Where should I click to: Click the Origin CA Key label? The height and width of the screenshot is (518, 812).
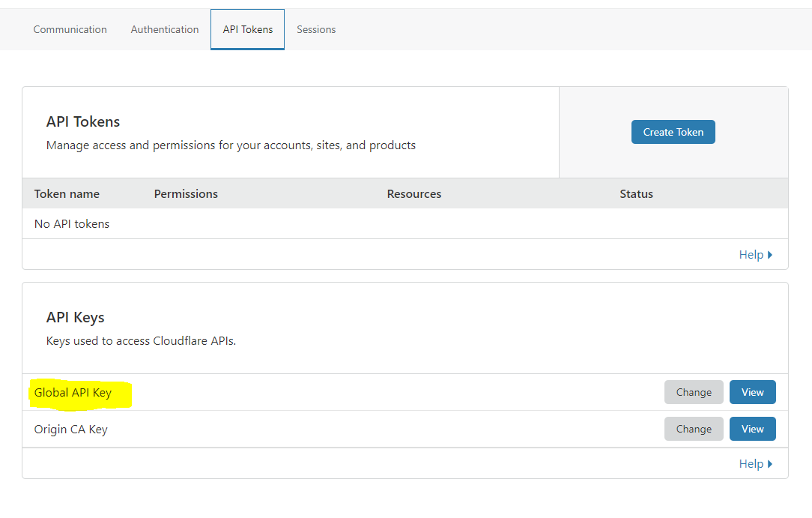pos(71,430)
